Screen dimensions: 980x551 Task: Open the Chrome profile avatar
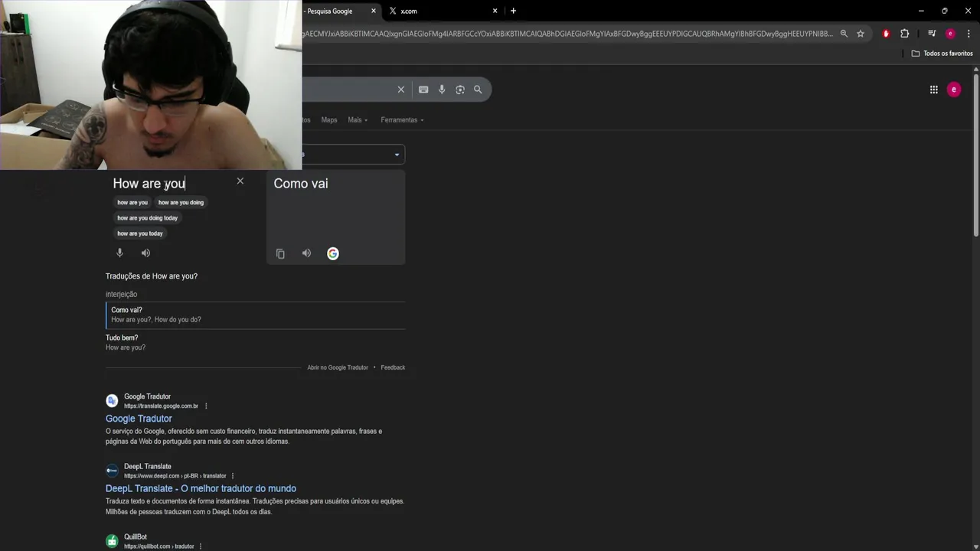click(x=950, y=34)
